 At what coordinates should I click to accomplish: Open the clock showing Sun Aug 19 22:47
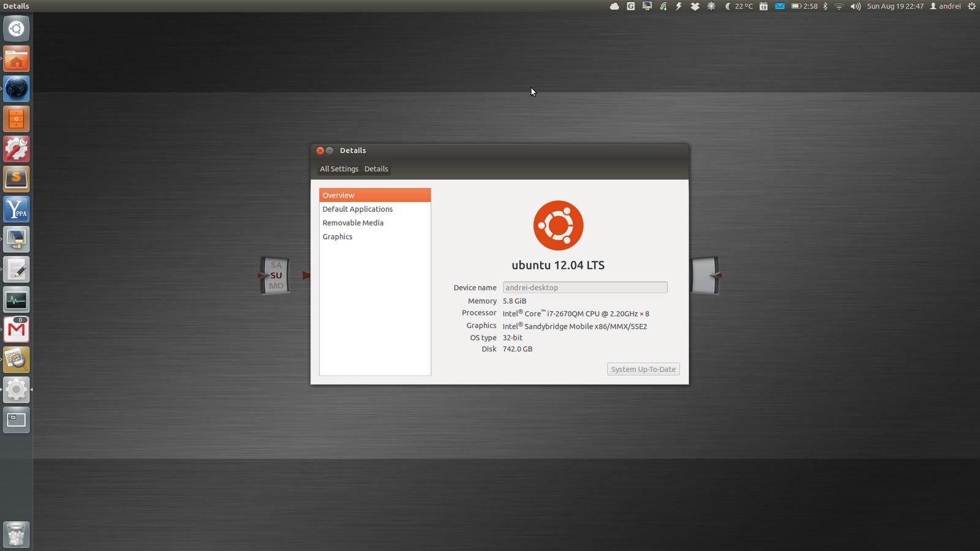pyautogui.click(x=895, y=6)
